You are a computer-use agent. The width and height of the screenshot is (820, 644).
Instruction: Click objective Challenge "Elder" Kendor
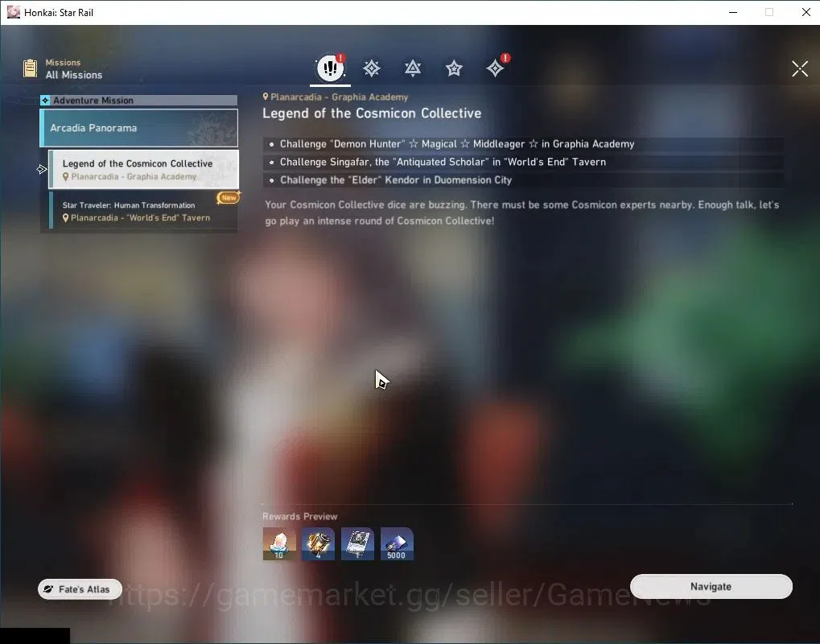[523, 180]
